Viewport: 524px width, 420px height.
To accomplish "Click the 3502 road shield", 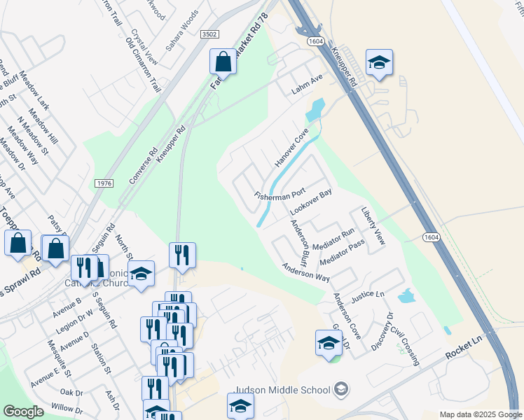I will pos(209,34).
